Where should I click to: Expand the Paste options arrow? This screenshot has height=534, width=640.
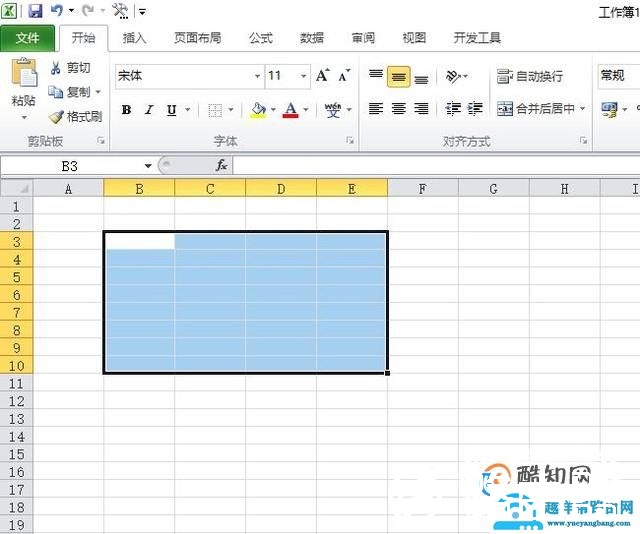tap(24, 117)
